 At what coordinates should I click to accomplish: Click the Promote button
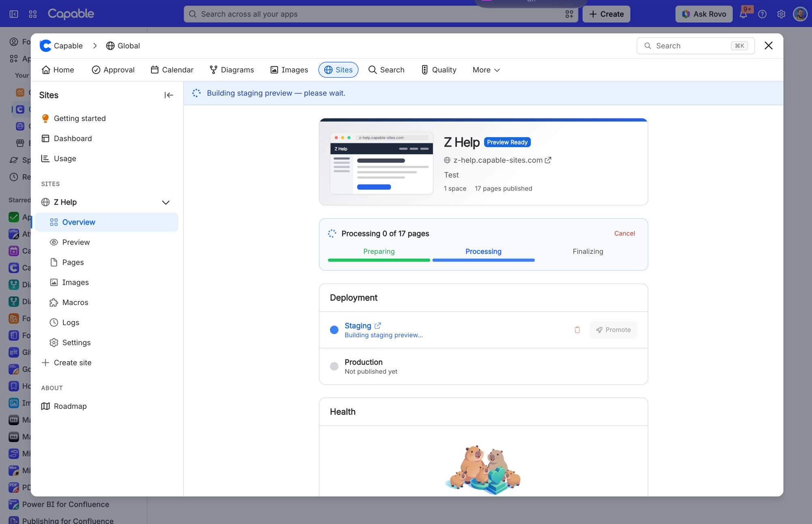point(613,330)
